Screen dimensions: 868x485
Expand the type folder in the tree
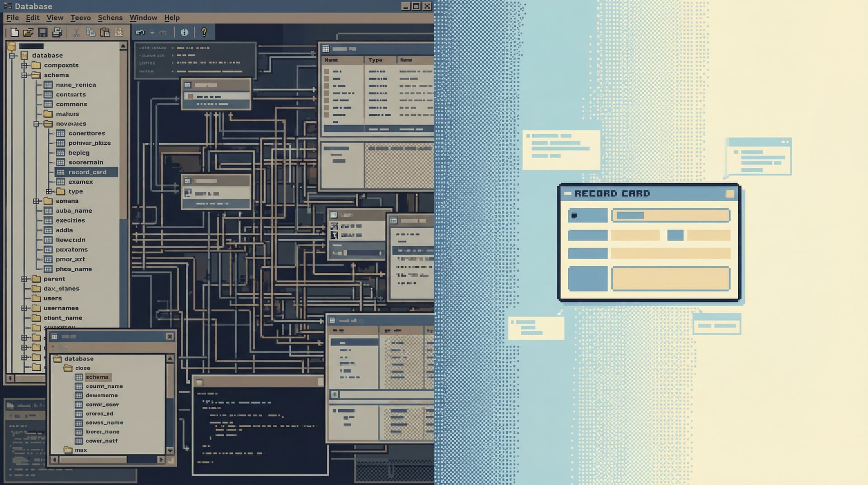(48, 191)
